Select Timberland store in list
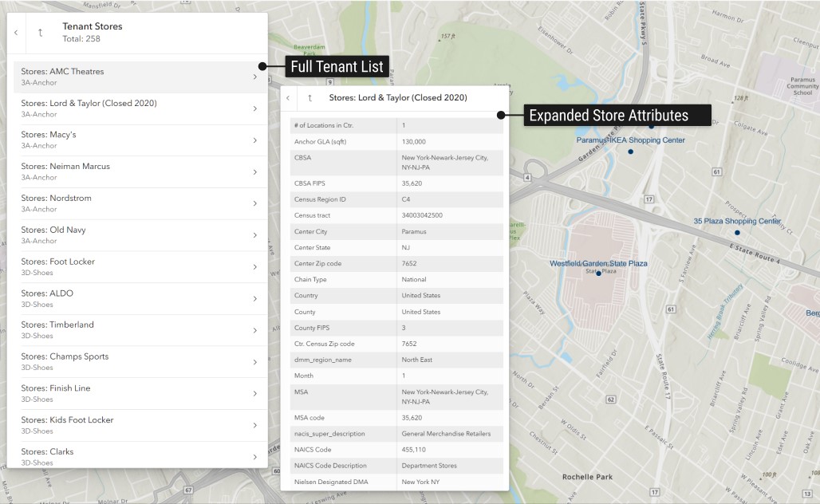This screenshot has height=504, width=820. [x=136, y=329]
